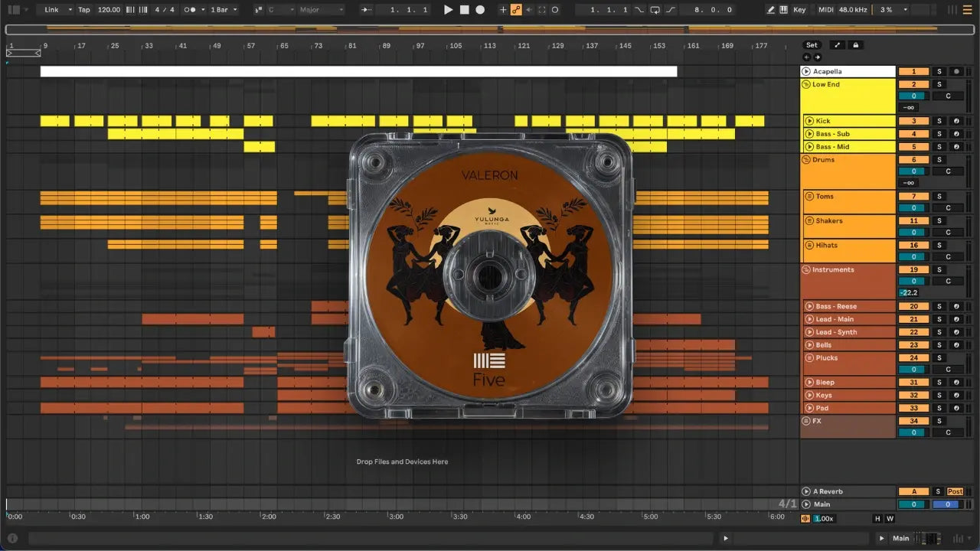Toggle the Toms track activator button 7
Screen dimensions: 980x551
pos(913,197)
